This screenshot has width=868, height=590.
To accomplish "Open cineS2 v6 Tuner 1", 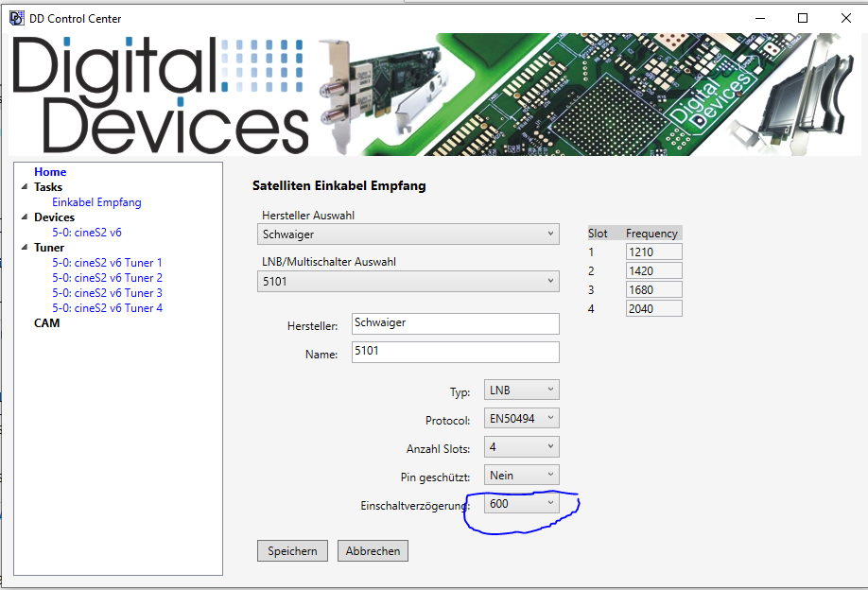I will coord(107,263).
